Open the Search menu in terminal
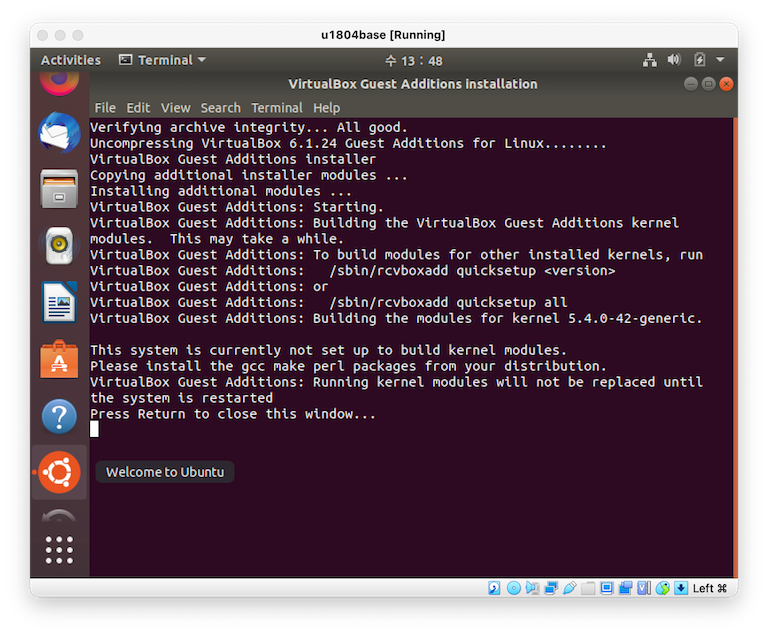 [x=220, y=108]
